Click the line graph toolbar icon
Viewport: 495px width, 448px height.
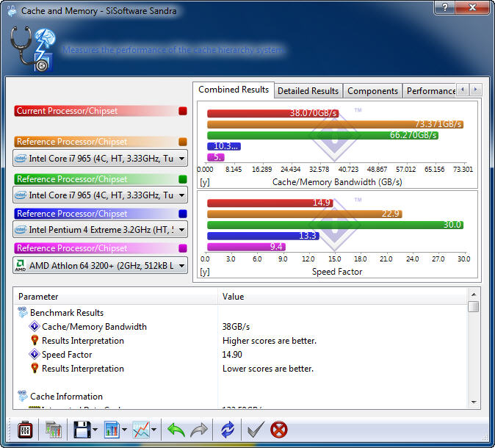click(141, 430)
